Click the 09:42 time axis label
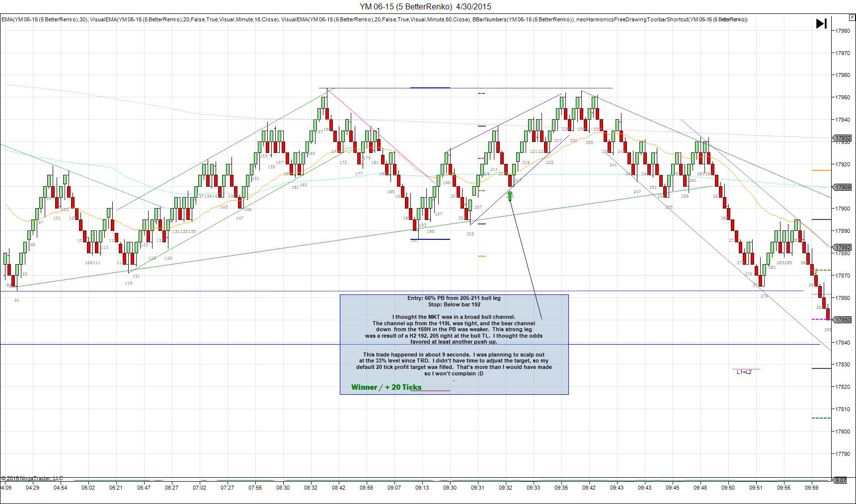Screen dimensions: 856x504 click(x=589, y=488)
